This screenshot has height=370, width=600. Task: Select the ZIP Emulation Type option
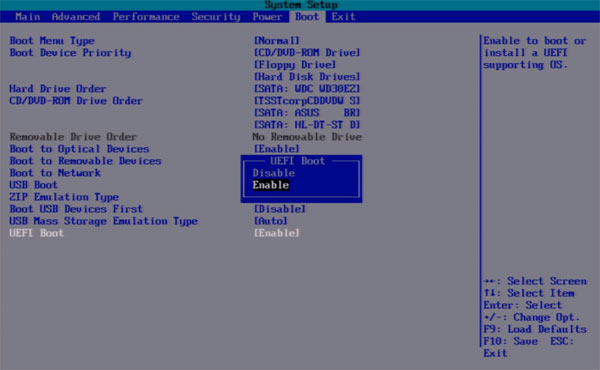click(64, 197)
